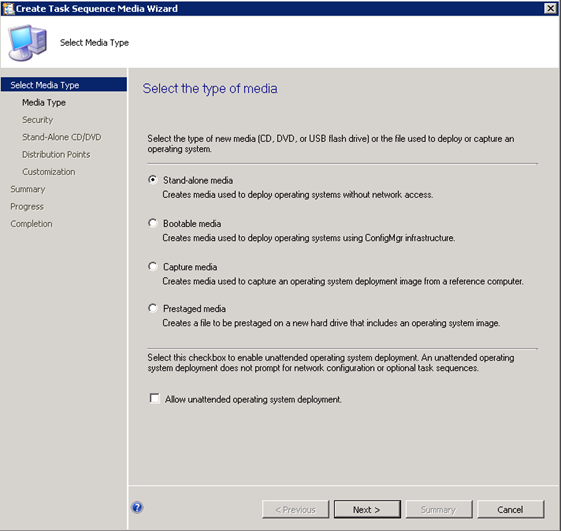Screen dimensions: 561x531
Task: Click the computer monitor header icon
Action: 28,43
